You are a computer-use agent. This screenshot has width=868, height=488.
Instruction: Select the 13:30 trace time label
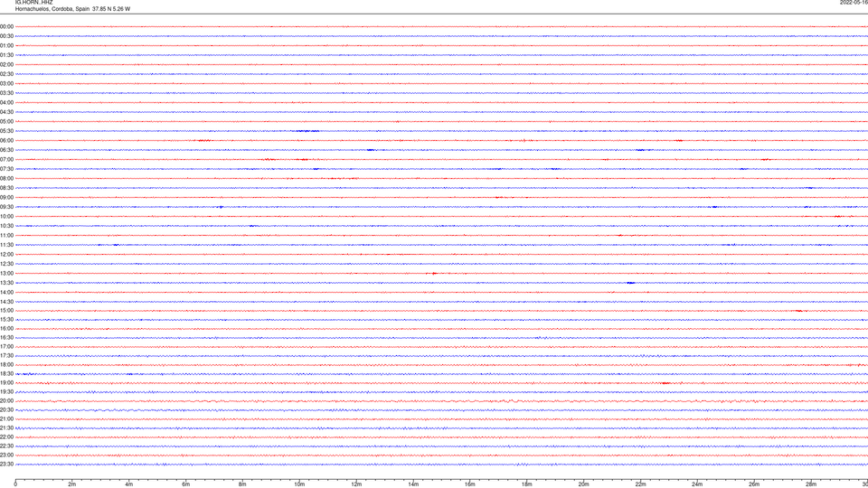6,283
